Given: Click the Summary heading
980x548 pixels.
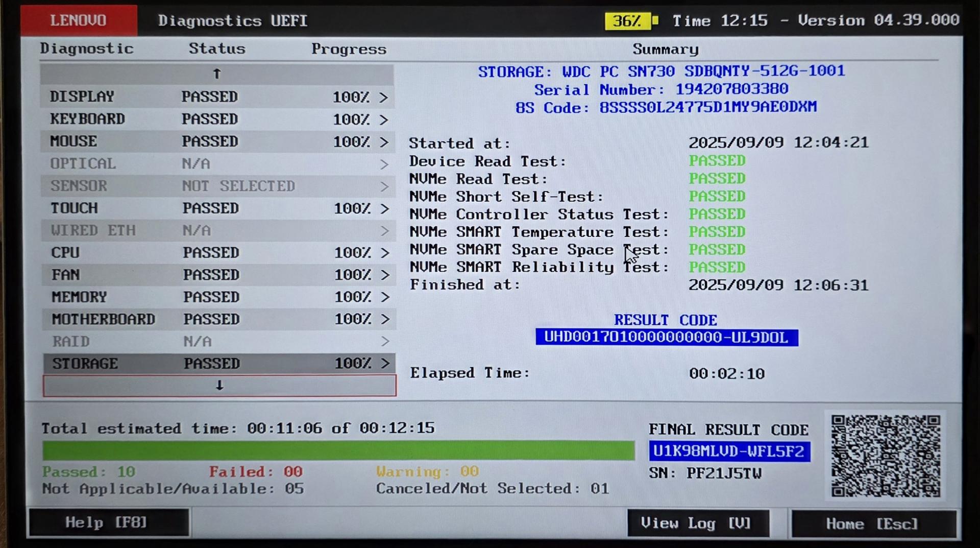Looking at the screenshot, I should pos(666,49).
